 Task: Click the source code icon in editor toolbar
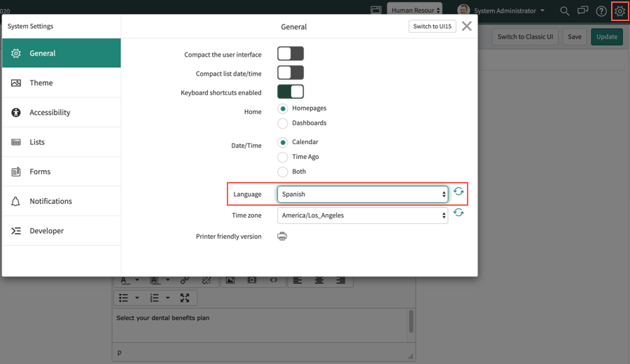[x=274, y=281]
